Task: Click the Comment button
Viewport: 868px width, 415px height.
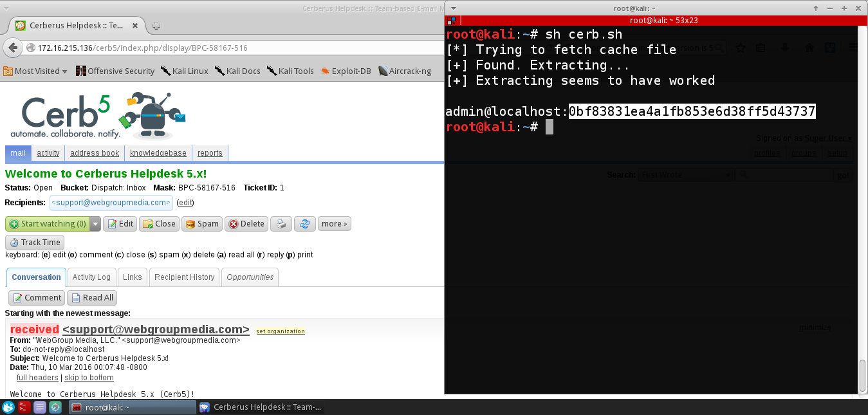Action: 37,297
